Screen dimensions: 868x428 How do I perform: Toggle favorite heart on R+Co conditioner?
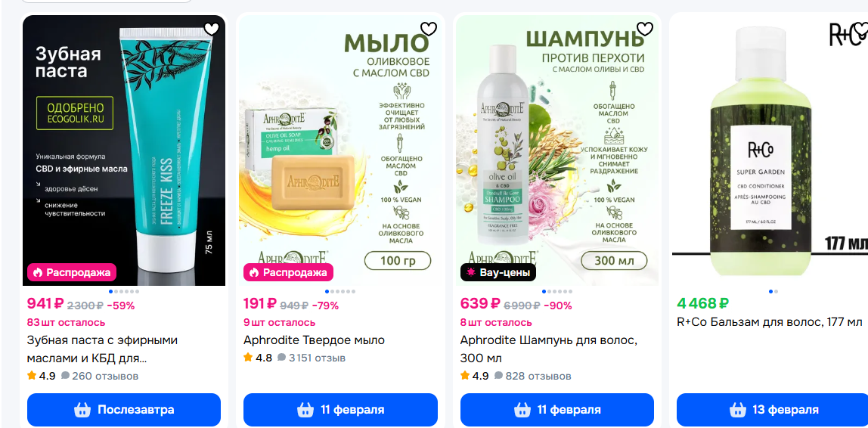click(860, 29)
